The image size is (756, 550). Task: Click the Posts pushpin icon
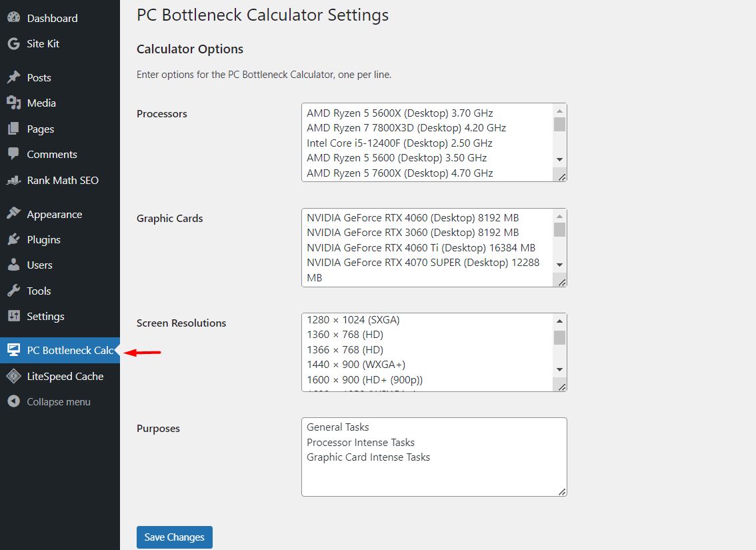pyautogui.click(x=13, y=77)
